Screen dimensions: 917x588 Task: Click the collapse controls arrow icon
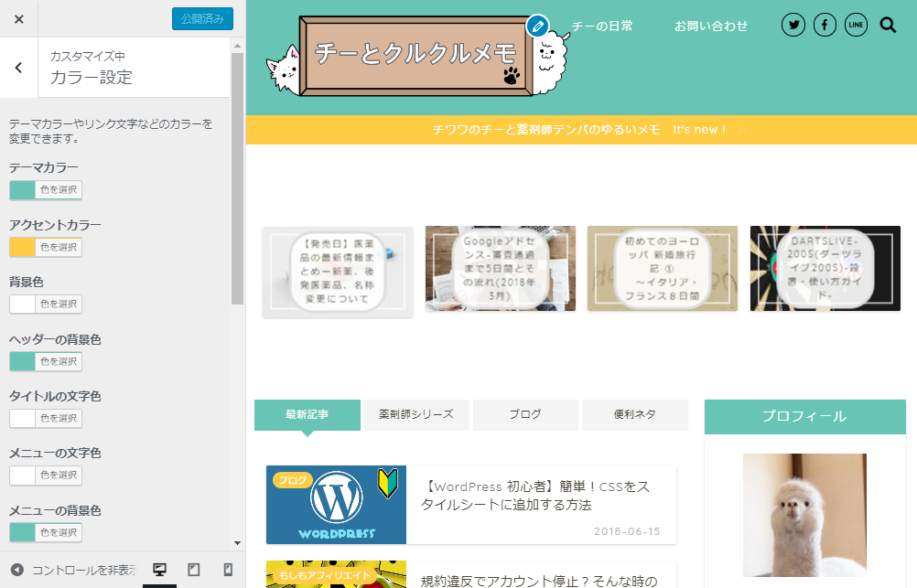17,570
